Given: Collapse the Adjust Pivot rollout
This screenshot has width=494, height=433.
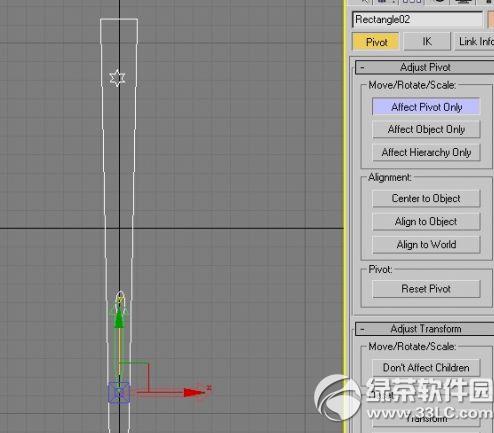Looking at the screenshot, I should click(425, 67).
